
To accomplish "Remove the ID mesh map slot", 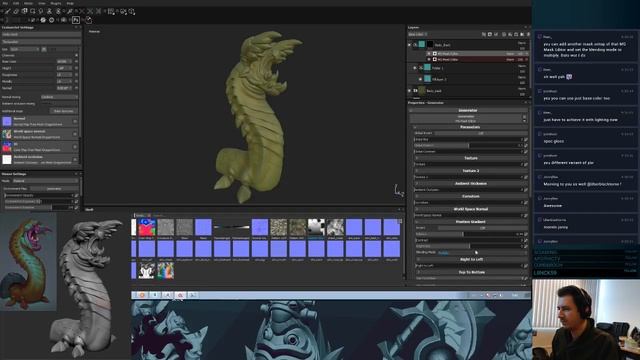I will (75, 147).
